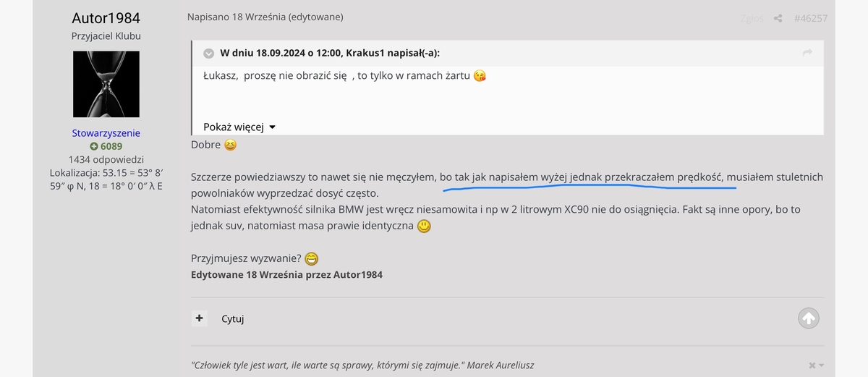Open Autor1984 profile name link
The height and width of the screenshot is (377, 868).
pyautogui.click(x=106, y=17)
